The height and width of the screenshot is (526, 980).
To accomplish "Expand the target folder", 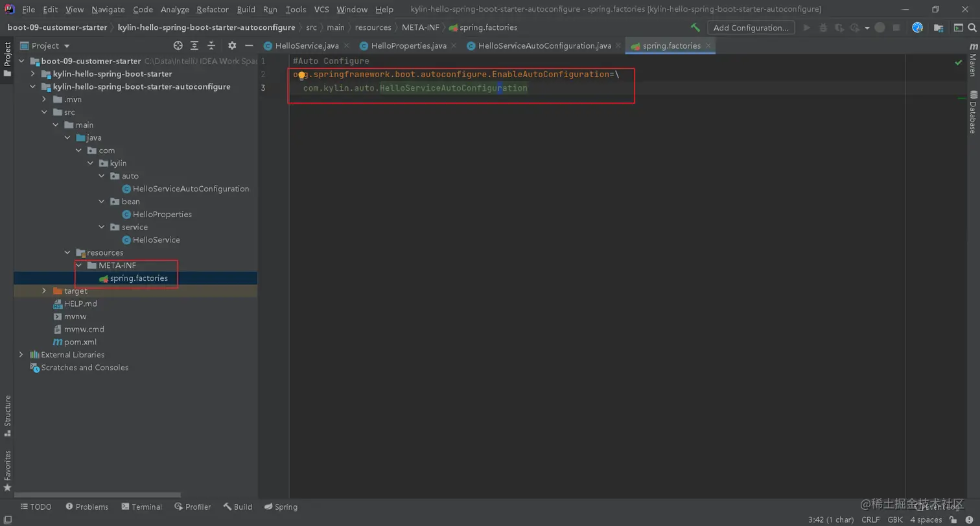I will point(45,291).
